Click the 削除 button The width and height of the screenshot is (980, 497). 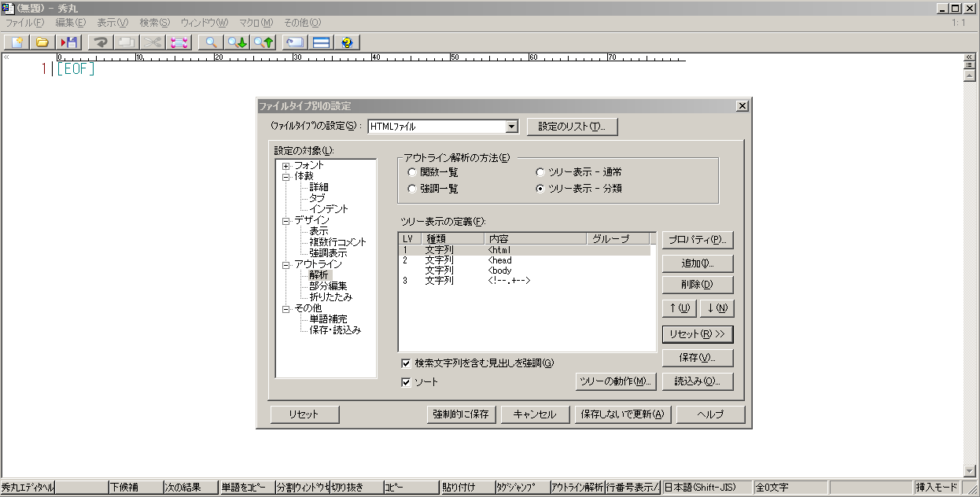pyautogui.click(x=698, y=285)
